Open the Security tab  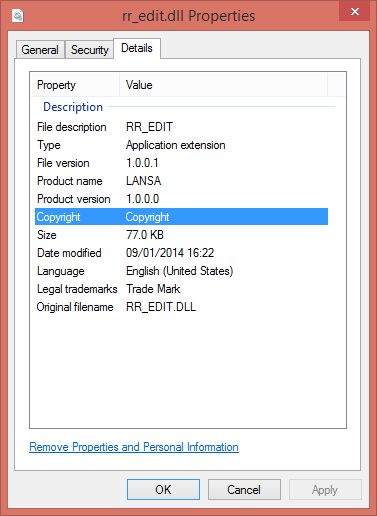coord(89,50)
